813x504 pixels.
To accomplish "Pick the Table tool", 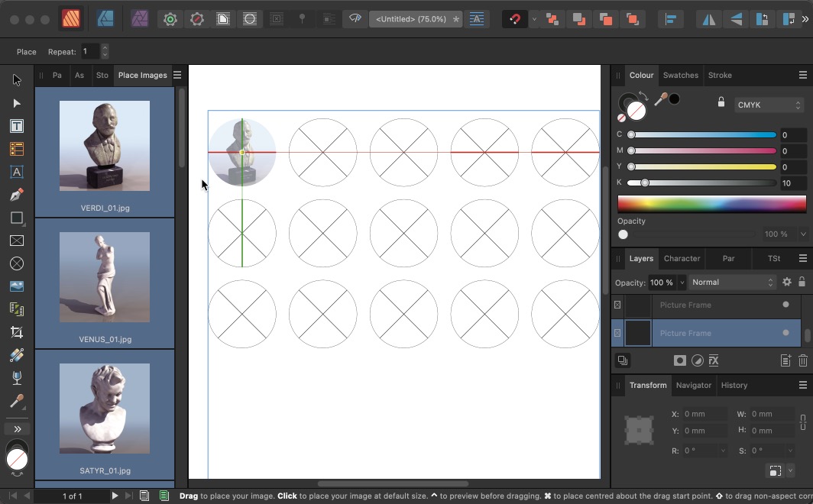I will tap(16, 149).
